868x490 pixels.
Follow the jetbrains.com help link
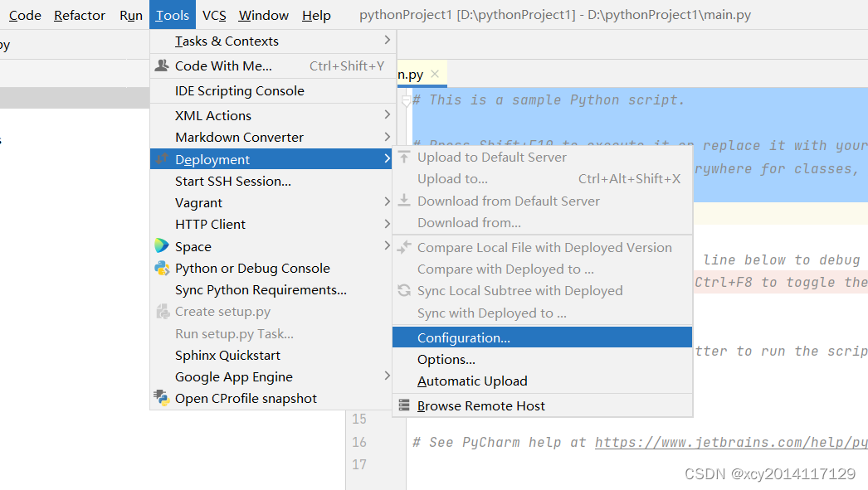(730, 442)
